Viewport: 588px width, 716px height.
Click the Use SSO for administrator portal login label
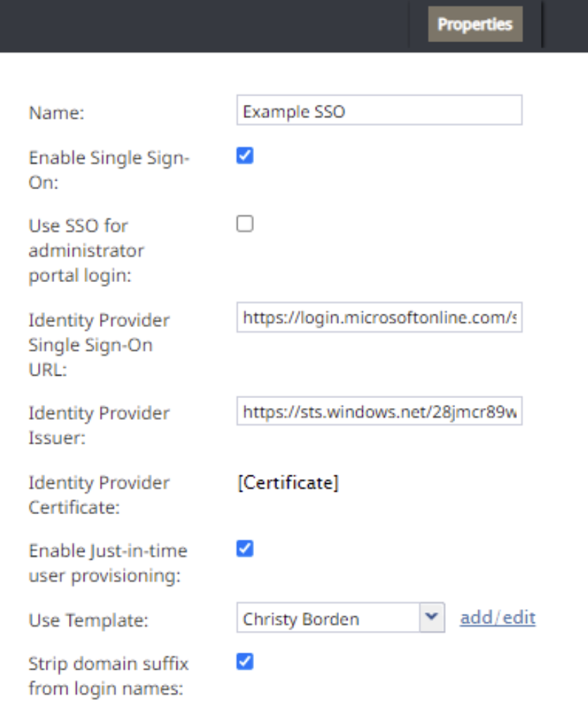87,250
